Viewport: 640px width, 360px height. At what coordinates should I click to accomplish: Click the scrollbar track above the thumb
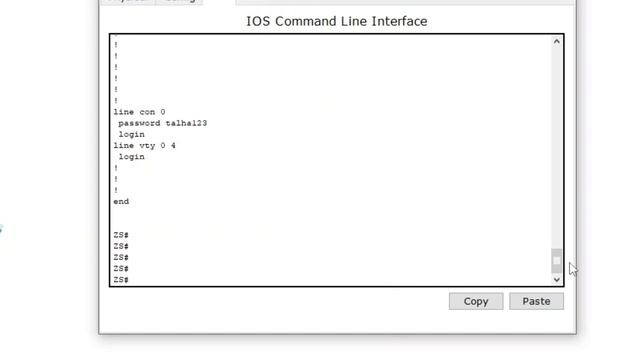pos(556,147)
